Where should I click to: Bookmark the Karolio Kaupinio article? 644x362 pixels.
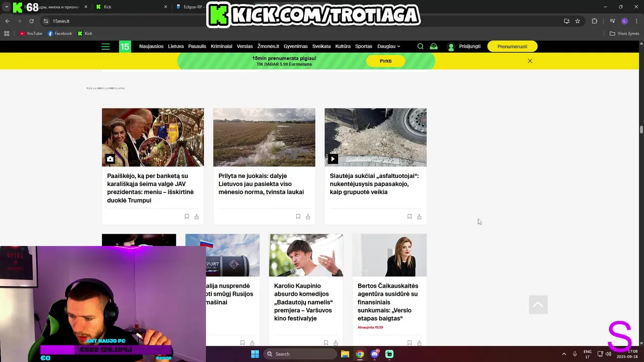[326, 343]
